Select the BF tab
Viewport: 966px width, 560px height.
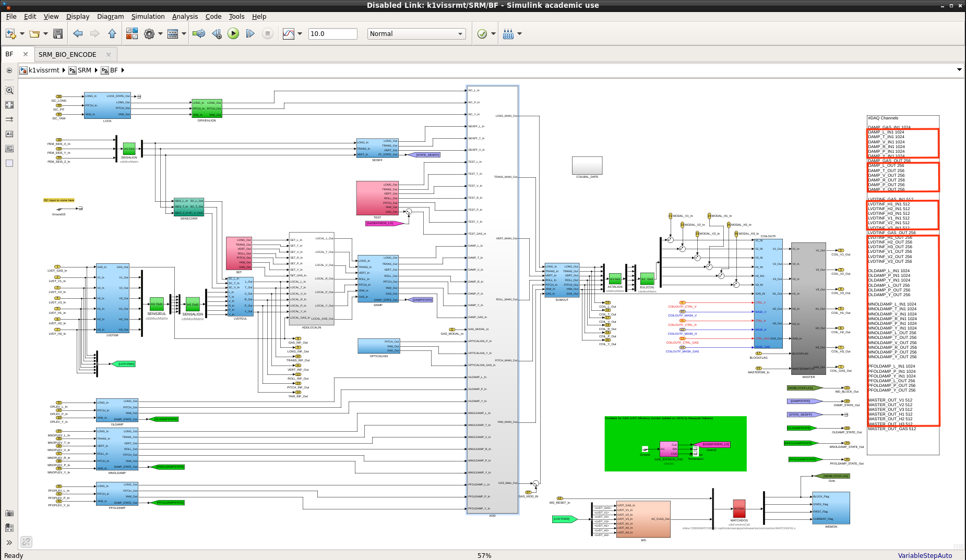(x=9, y=54)
